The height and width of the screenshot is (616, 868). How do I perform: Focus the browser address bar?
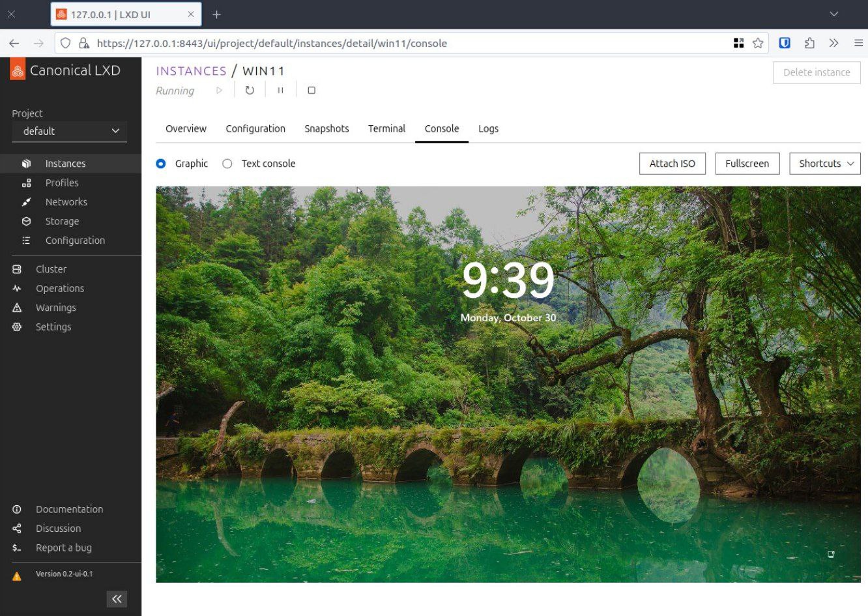point(411,43)
